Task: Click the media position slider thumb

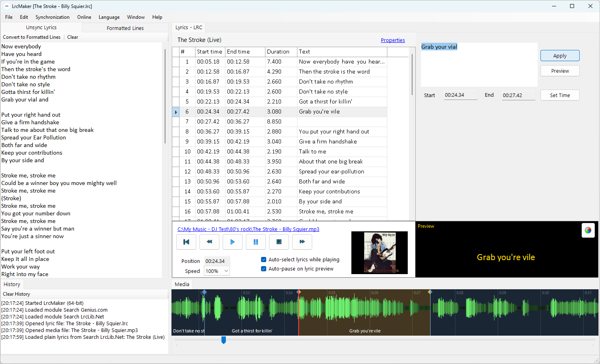Action: point(223,340)
